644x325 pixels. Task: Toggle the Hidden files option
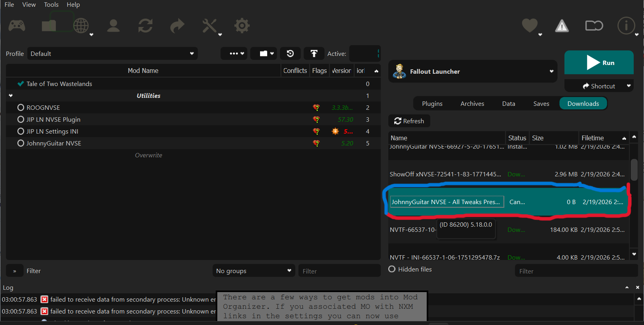392,269
